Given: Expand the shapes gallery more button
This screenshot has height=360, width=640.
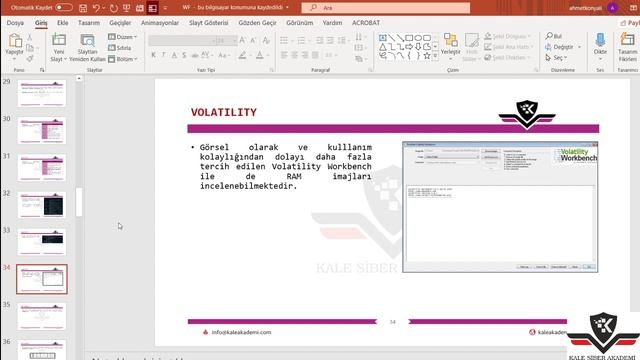Looking at the screenshot, I should click(436, 56).
